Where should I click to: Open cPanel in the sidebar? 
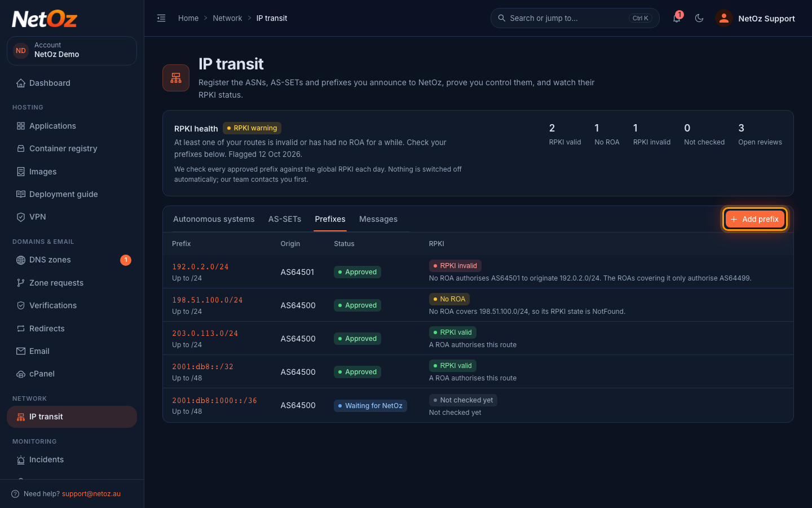click(x=72, y=374)
